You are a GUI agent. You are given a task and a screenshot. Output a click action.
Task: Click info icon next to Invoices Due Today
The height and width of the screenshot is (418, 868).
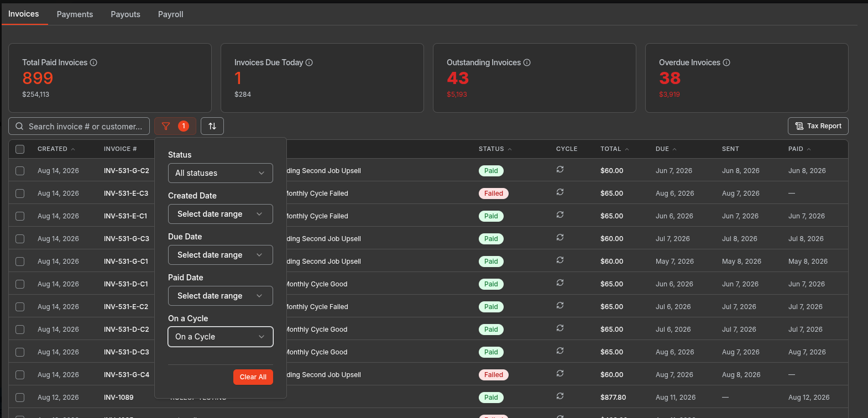[x=309, y=62]
